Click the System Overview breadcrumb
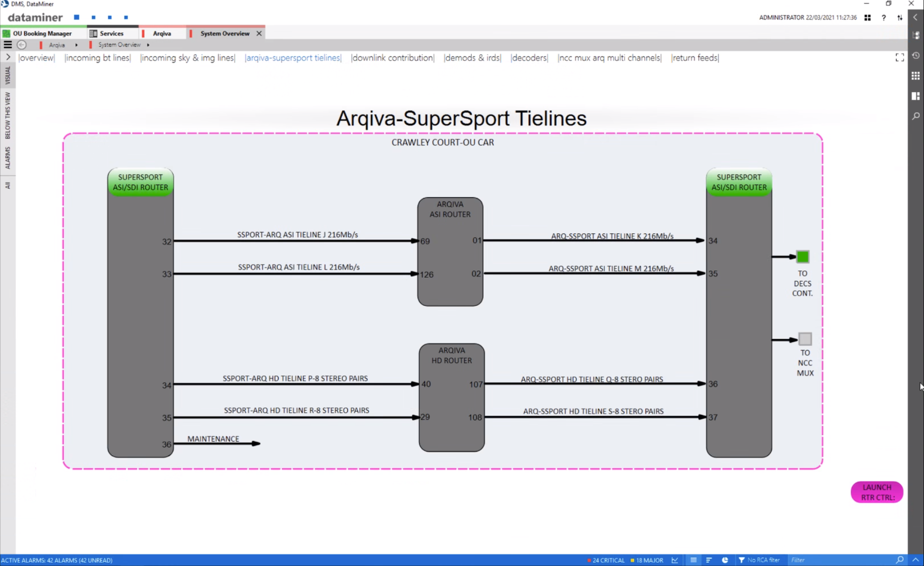Image resolution: width=924 pixels, height=566 pixels. (119, 45)
